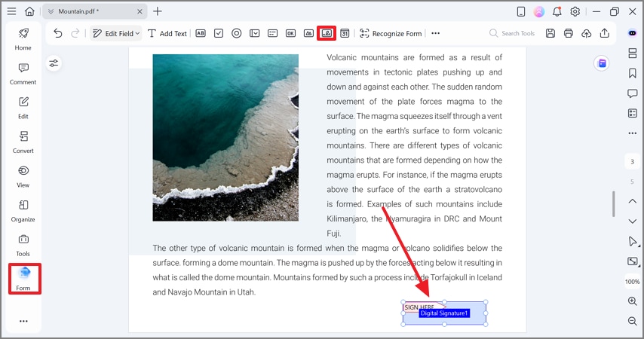The image size is (644, 339).
Task: Upload document to cloud
Action: (x=587, y=33)
